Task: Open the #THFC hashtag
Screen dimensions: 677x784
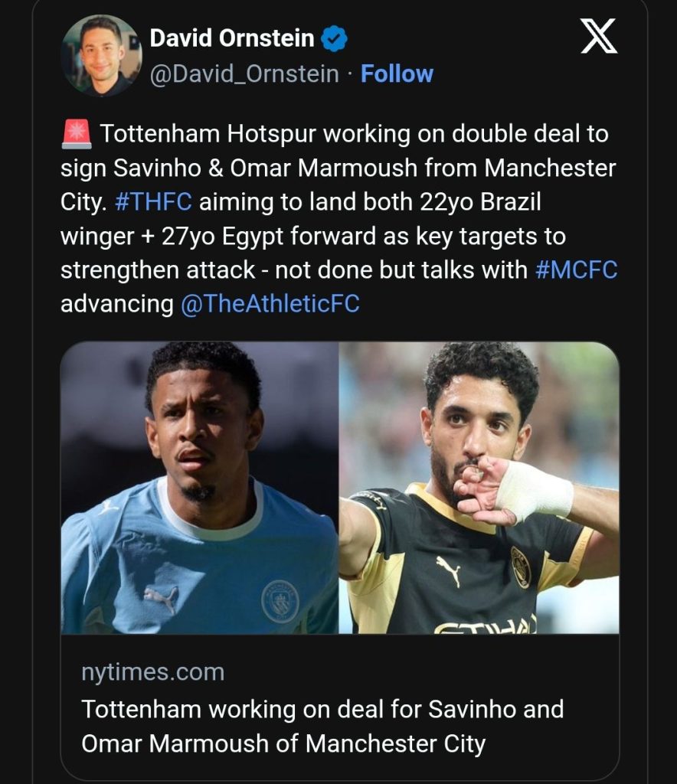Action: coord(153,202)
